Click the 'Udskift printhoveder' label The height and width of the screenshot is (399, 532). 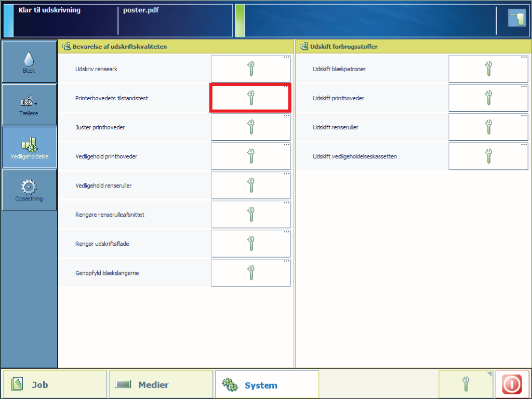point(338,98)
